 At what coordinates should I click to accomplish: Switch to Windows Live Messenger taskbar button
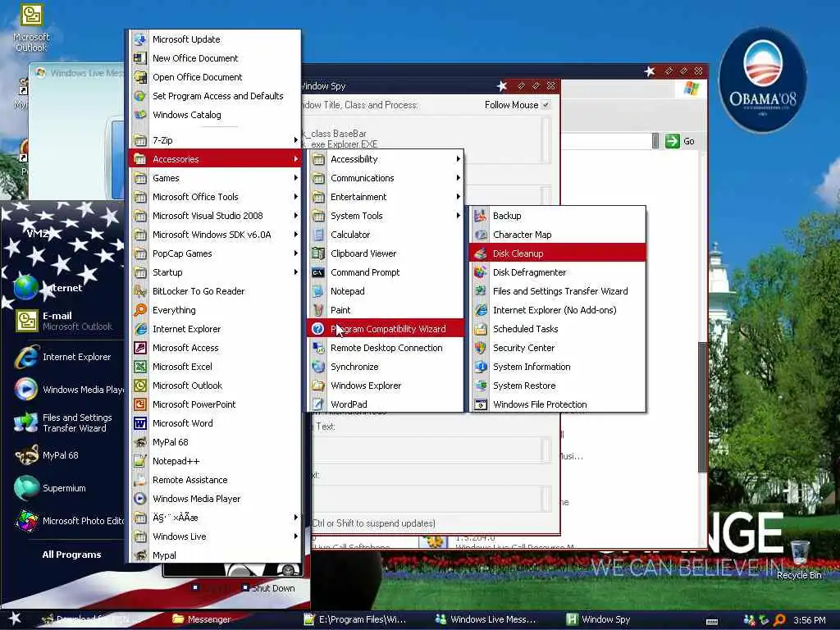(x=485, y=619)
